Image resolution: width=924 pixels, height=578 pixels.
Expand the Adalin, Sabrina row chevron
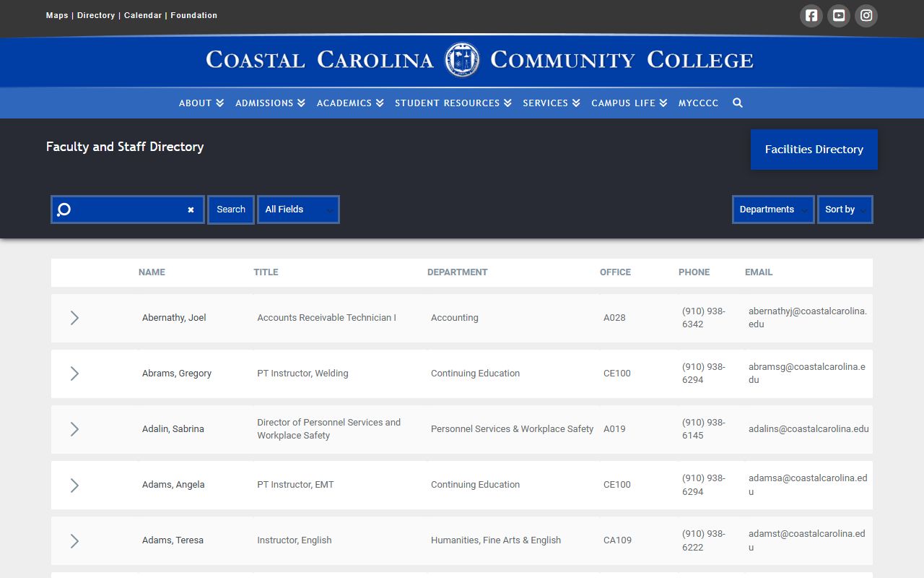pyautogui.click(x=74, y=429)
